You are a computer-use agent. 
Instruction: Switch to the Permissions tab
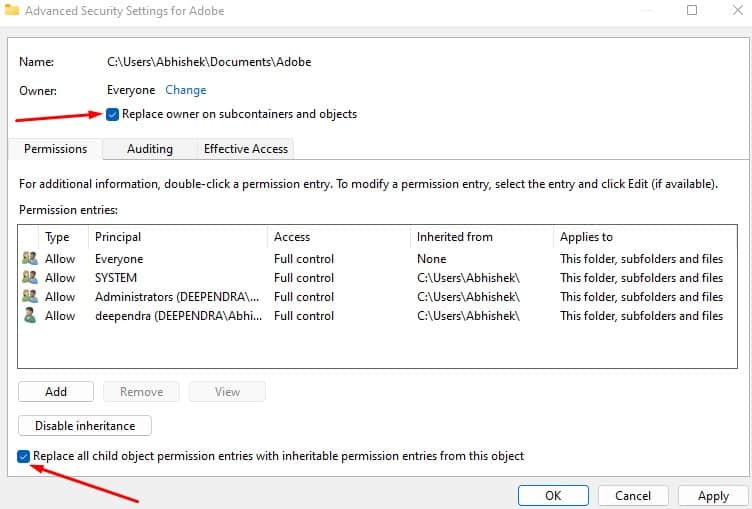(x=56, y=149)
